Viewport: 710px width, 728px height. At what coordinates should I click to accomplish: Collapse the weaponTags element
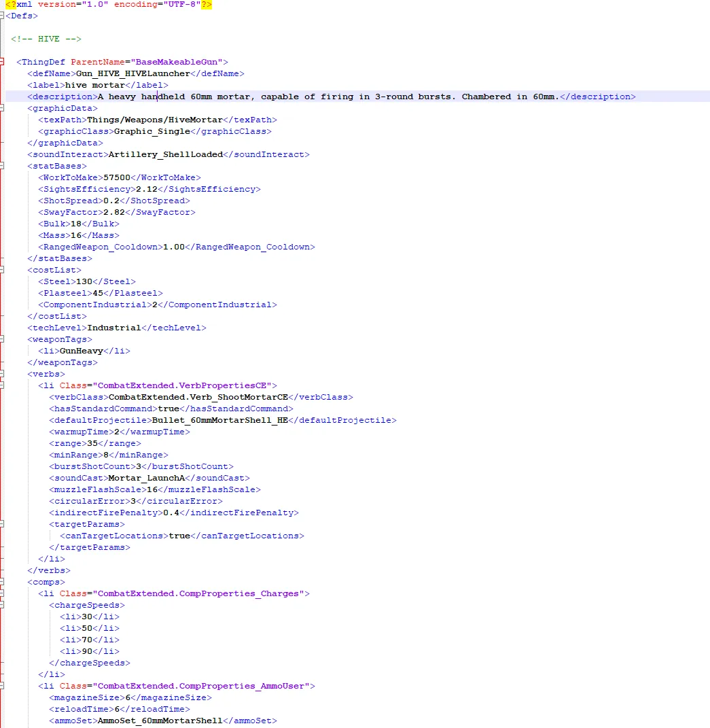(3, 339)
